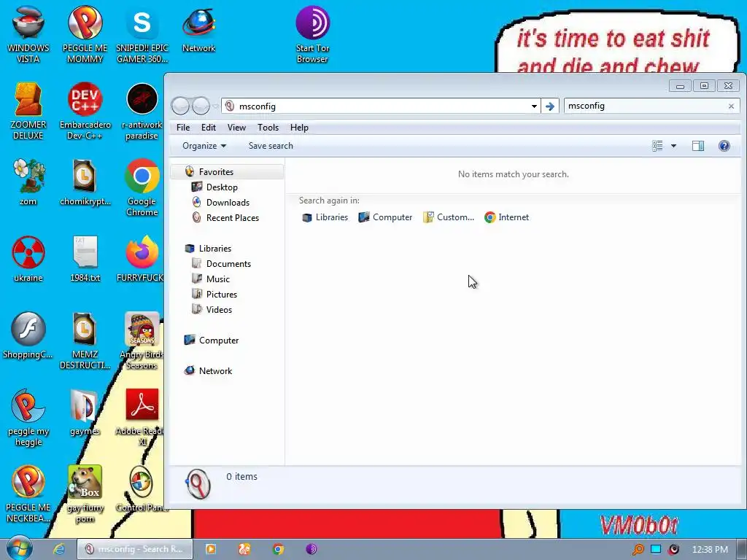747x560 pixels.
Task: Click the taskbar clock showing 12:38 PM
Action: coord(710,550)
